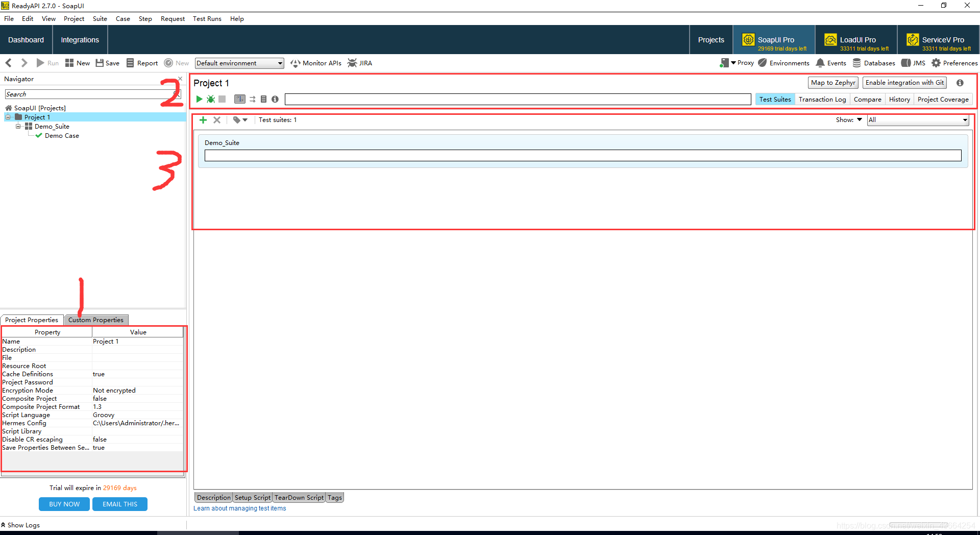Screen dimensions: 980x535
Task: Open JMS from the toolbar
Action: click(x=913, y=63)
